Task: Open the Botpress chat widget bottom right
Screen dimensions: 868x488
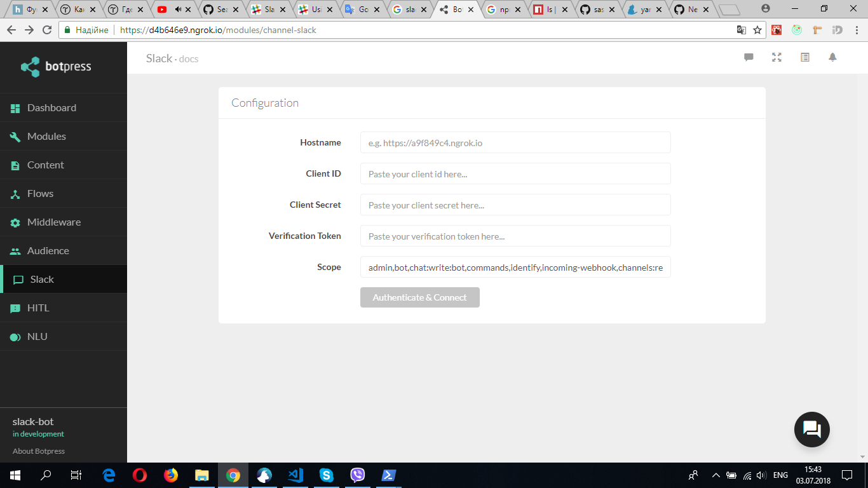Action: click(811, 430)
